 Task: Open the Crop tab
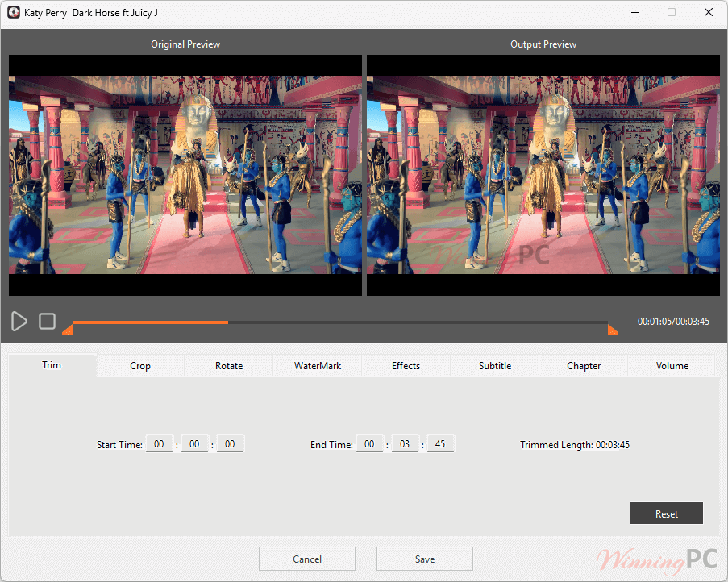(x=140, y=366)
